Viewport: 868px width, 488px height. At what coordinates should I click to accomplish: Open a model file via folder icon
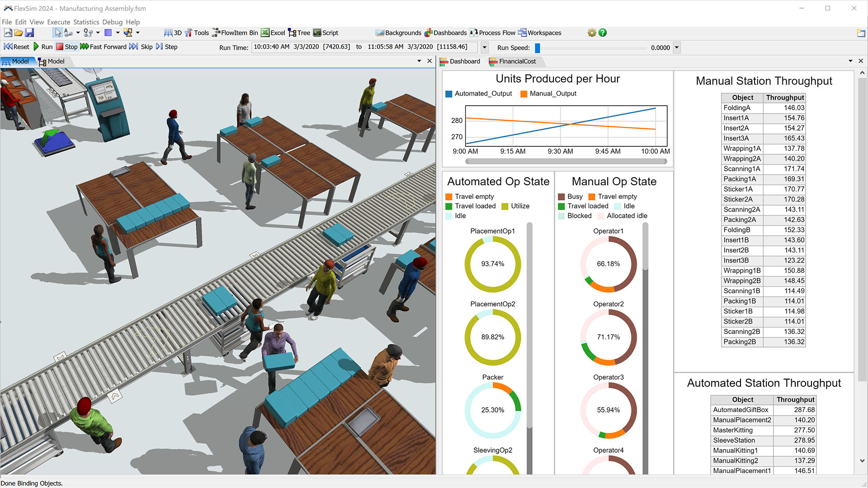[x=19, y=33]
